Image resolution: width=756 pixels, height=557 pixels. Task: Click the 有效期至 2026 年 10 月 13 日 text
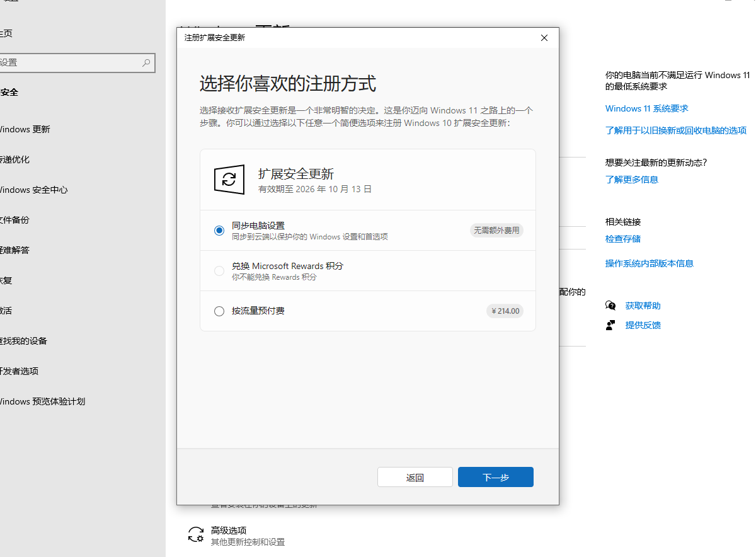(x=315, y=189)
